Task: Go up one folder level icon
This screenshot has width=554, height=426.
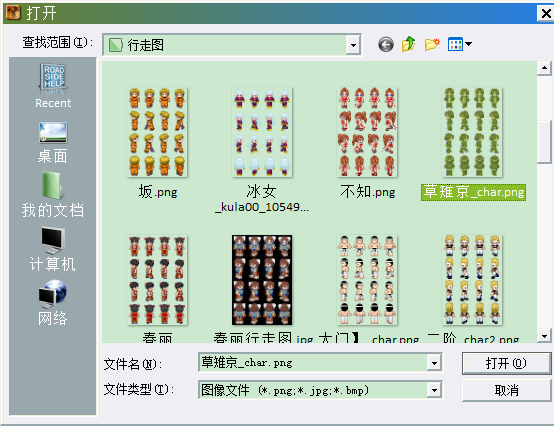Action: [x=408, y=44]
